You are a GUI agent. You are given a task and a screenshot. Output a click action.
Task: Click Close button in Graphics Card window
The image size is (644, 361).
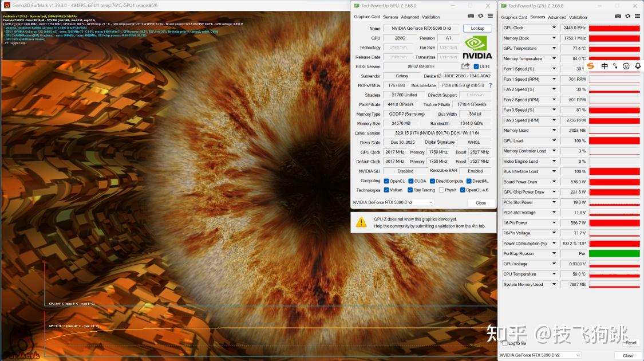pyautogui.click(x=481, y=203)
